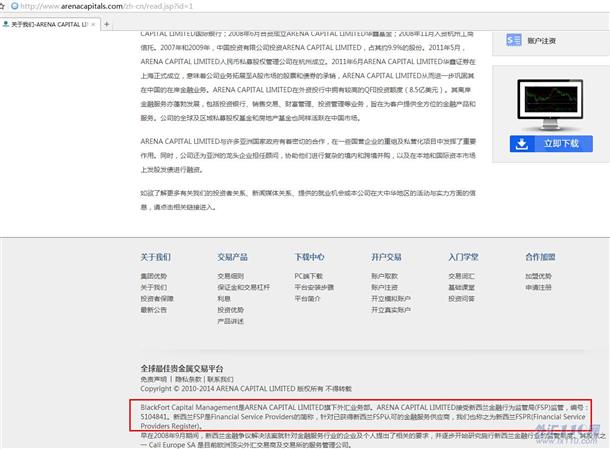Click the 最新公告 footer link
Screen dimensions: 610x449
click(x=154, y=310)
